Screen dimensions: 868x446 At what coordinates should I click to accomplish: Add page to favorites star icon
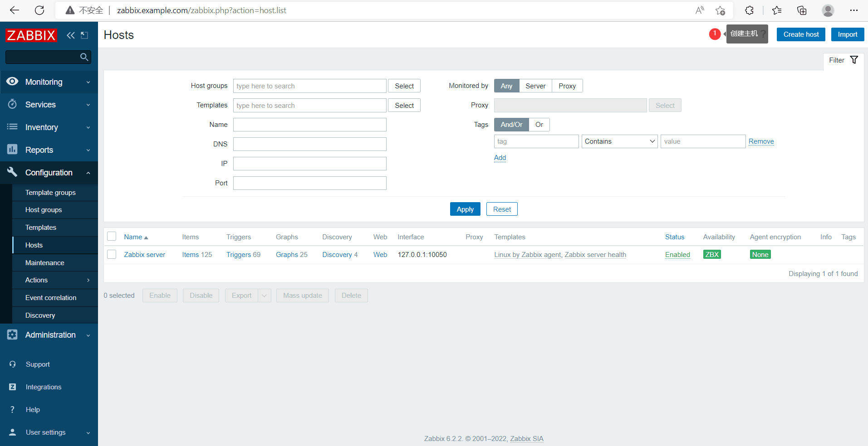coord(720,10)
